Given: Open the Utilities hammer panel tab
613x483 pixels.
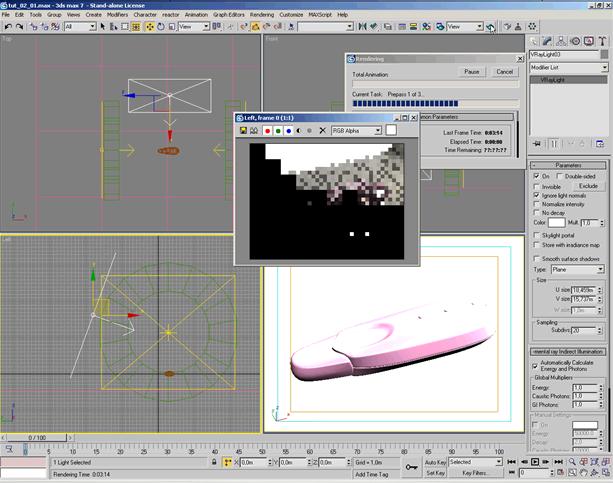Looking at the screenshot, I should click(602, 41).
